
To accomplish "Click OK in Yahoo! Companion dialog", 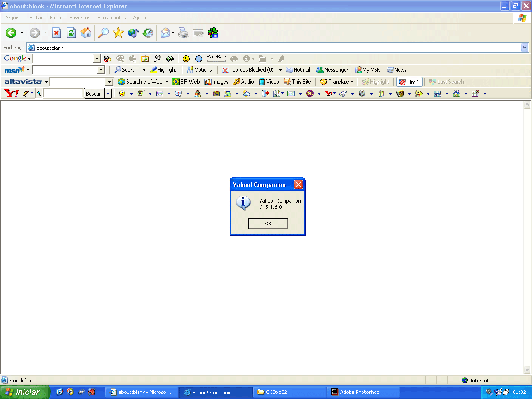I will [268, 224].
